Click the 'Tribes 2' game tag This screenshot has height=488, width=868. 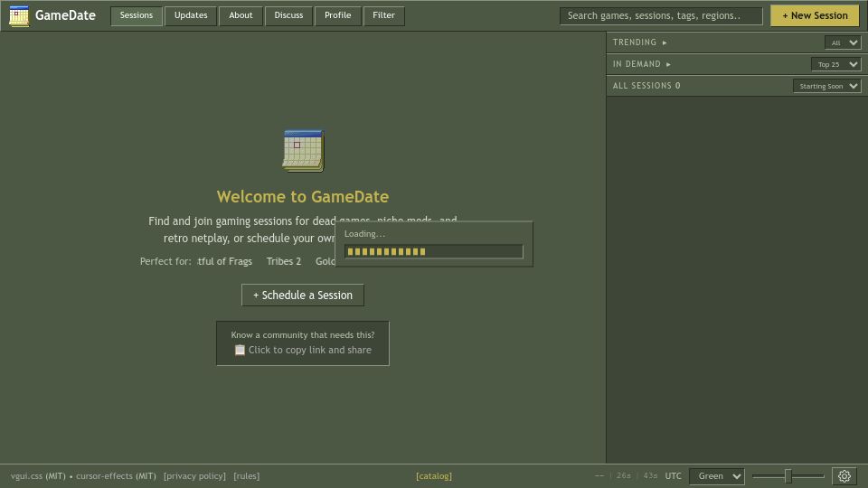[x=283, y=261]
